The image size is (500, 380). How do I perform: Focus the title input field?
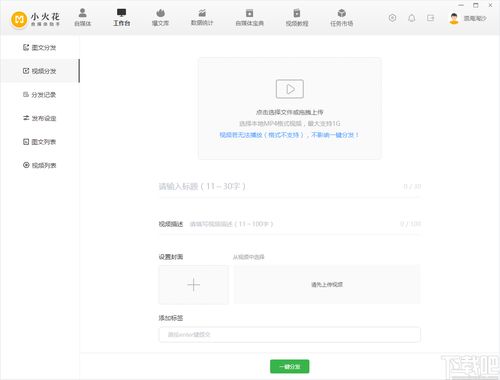click(289, 186)
